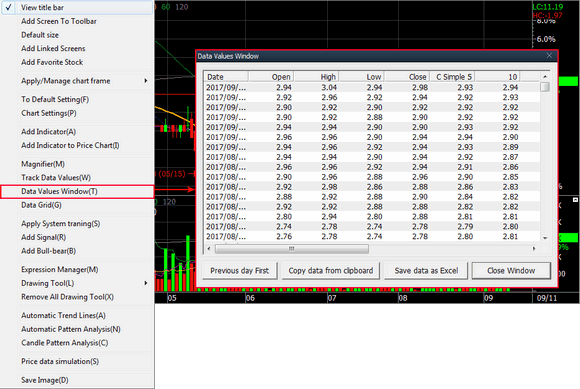Viewport: 580px width, 389px height.
Task: Click the 10 column header
Action: 498,77
